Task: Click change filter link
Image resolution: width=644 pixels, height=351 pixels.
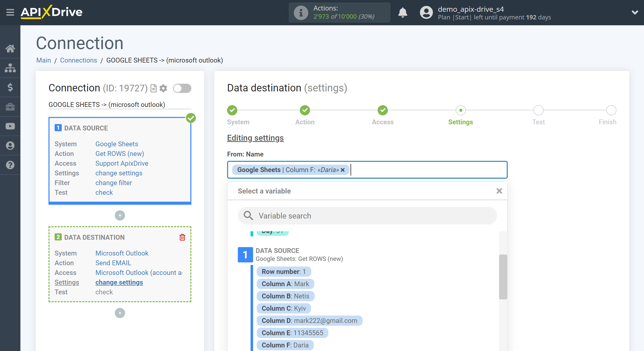Action: (x=114, y=183)
